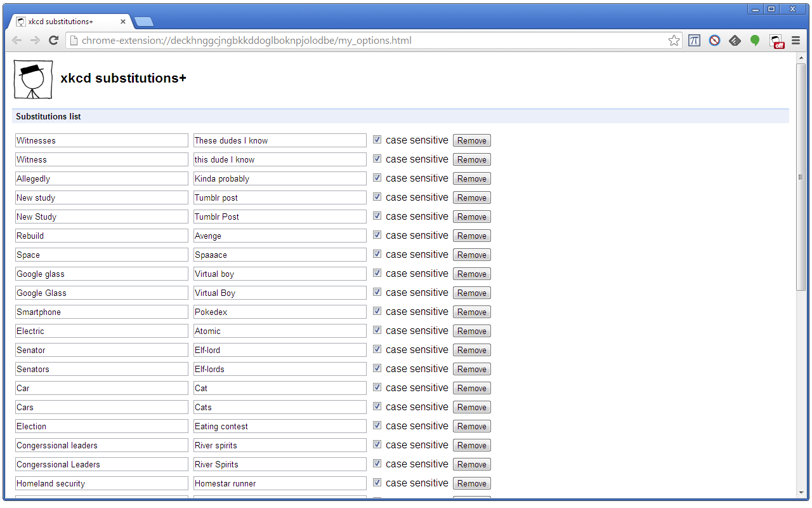
Task: Click the 'Google Glass' input field
Action: (x=101, y=293)
